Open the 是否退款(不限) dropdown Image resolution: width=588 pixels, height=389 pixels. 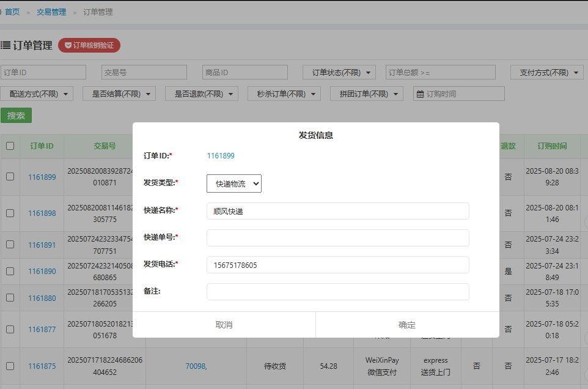click(202, 94)
